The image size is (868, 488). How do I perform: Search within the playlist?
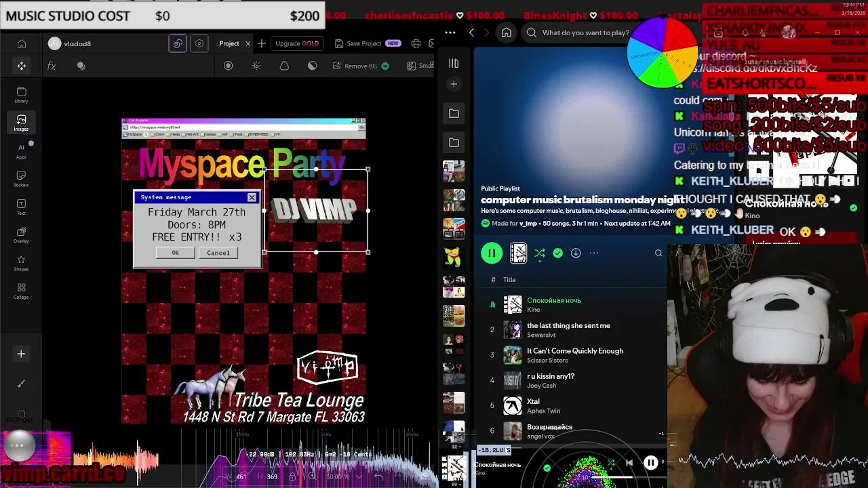tap(658, 253)
